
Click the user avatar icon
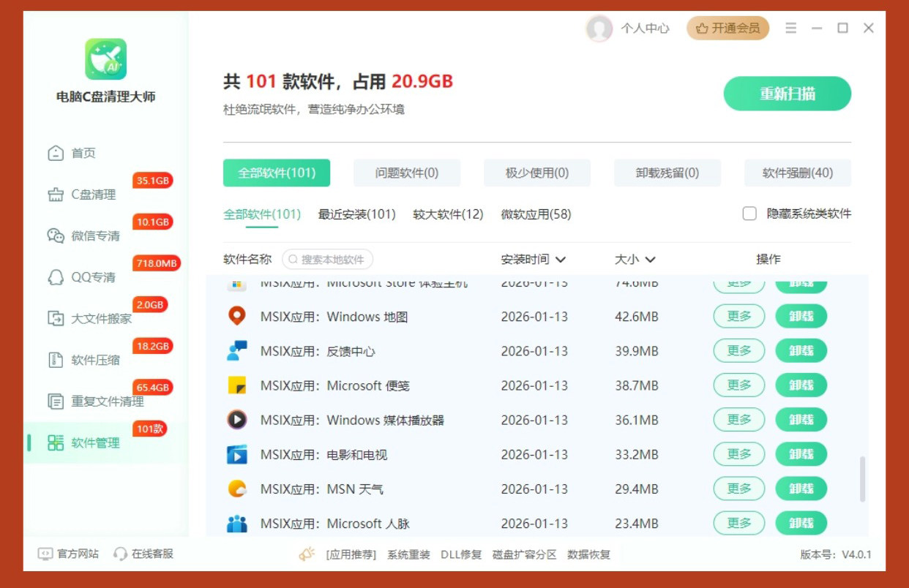(599, 29)
